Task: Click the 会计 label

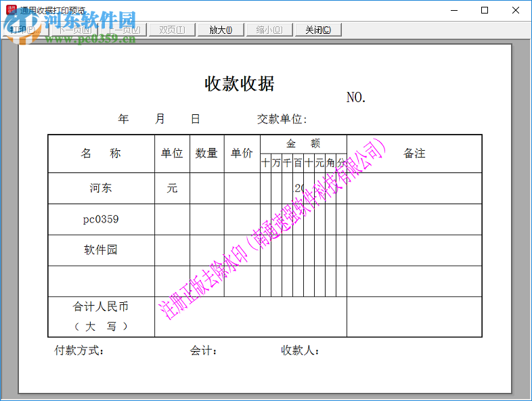Action: coord(203,350)
